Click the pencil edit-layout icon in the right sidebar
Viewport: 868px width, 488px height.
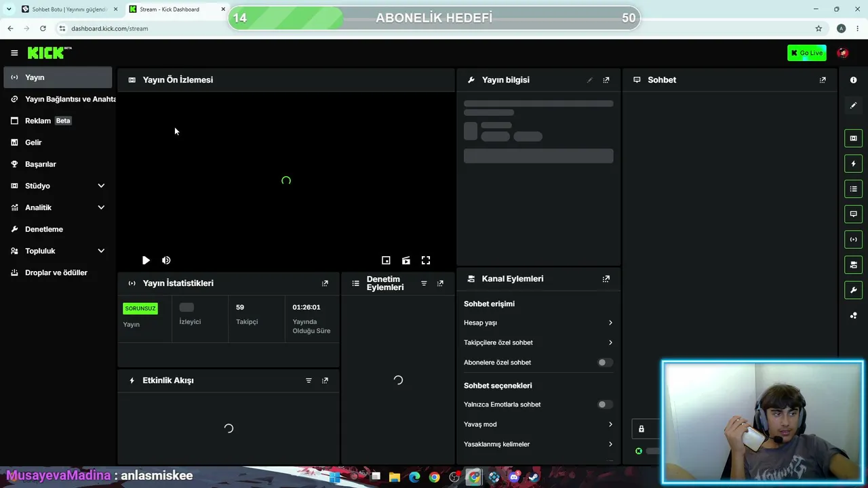coord(853,105)
